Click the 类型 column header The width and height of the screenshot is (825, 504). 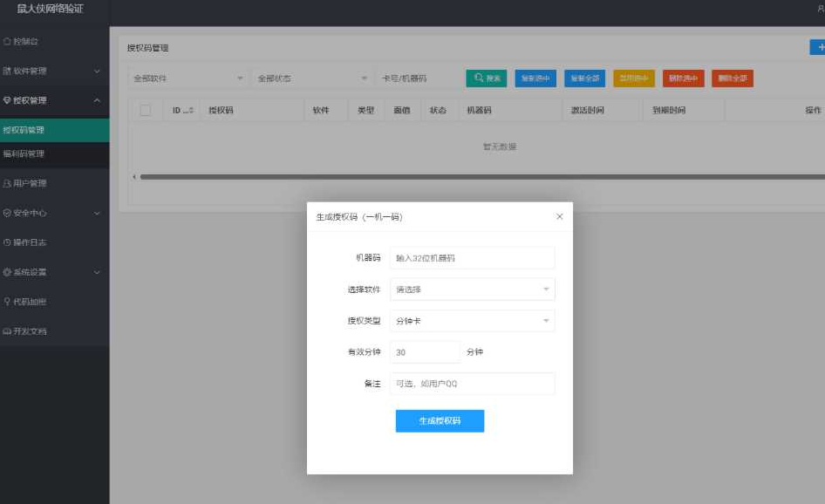[x=365, y=110]
